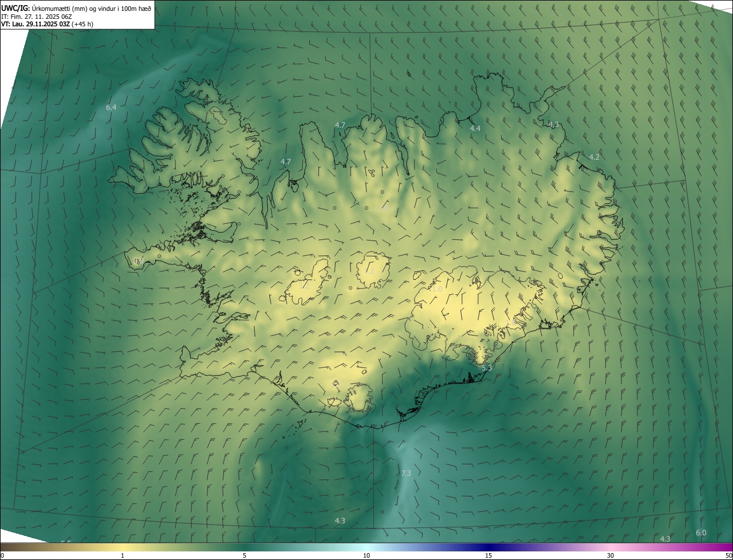Click the 7.3 value label on the map
Image resolution: width=733 pixels, height=560 pixels.
tap(406, 473)
